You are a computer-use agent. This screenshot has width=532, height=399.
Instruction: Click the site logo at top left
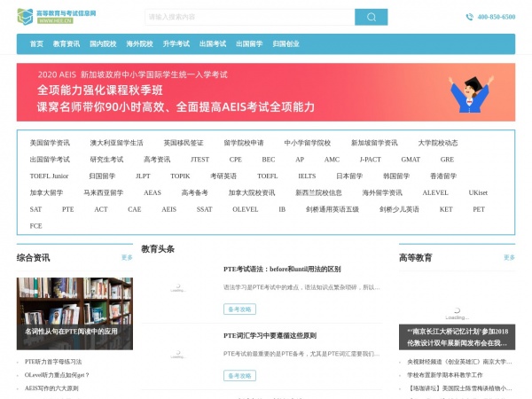(57, 17)
